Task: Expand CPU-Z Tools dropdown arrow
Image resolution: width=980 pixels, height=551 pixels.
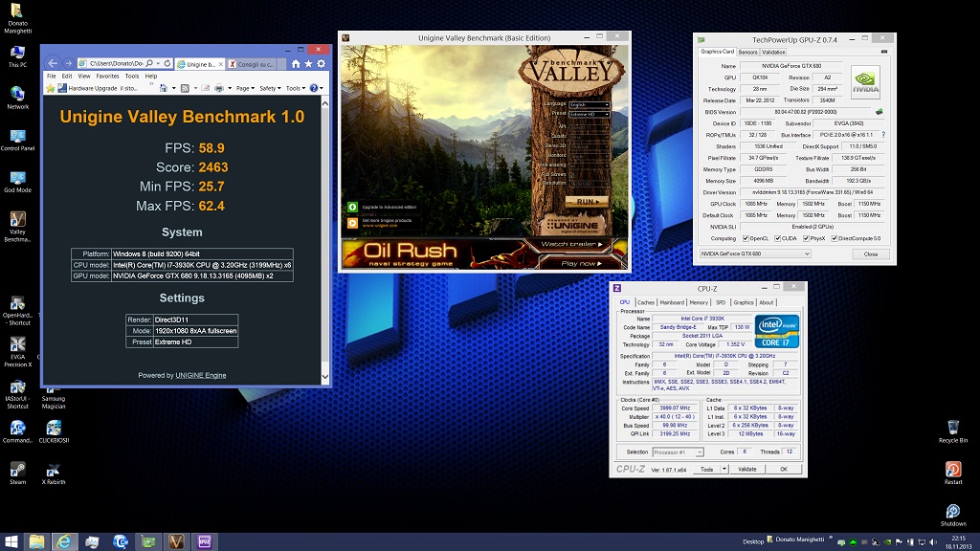Action: click(724, 469)
